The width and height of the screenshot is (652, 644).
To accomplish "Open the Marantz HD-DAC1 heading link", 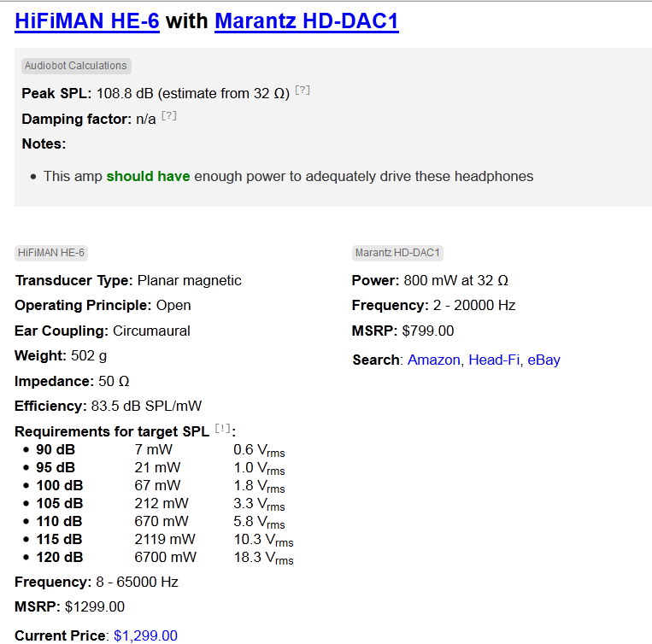I will [307, 21].
